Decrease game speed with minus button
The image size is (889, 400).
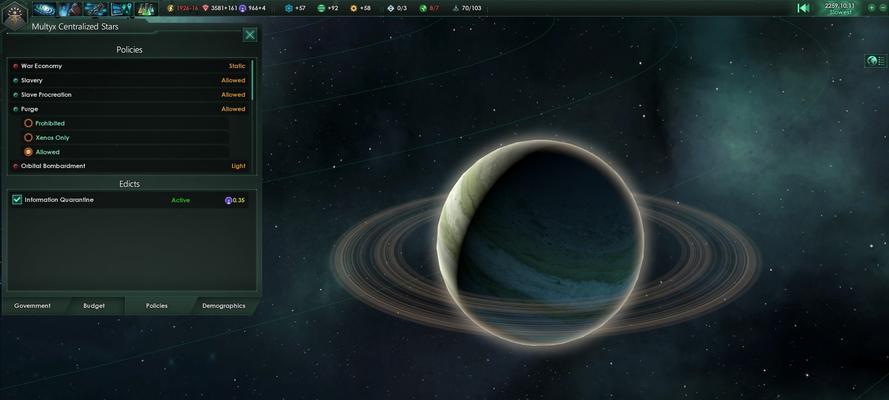point(882,8)
